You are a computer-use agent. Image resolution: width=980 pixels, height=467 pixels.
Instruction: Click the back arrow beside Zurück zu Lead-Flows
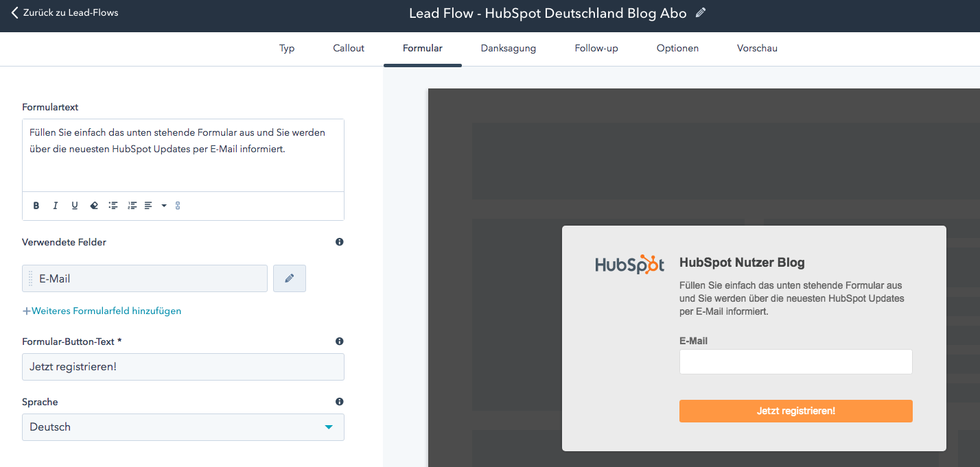(x=14, y=12)
